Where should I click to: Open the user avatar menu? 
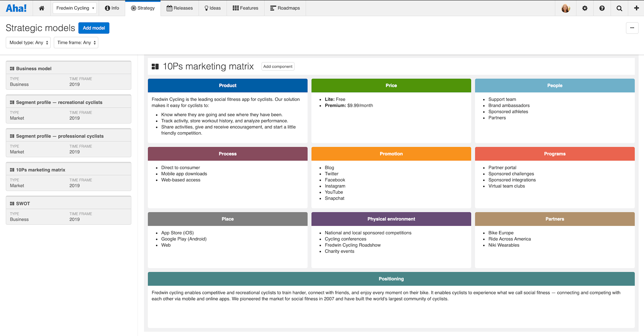(566, 8)
